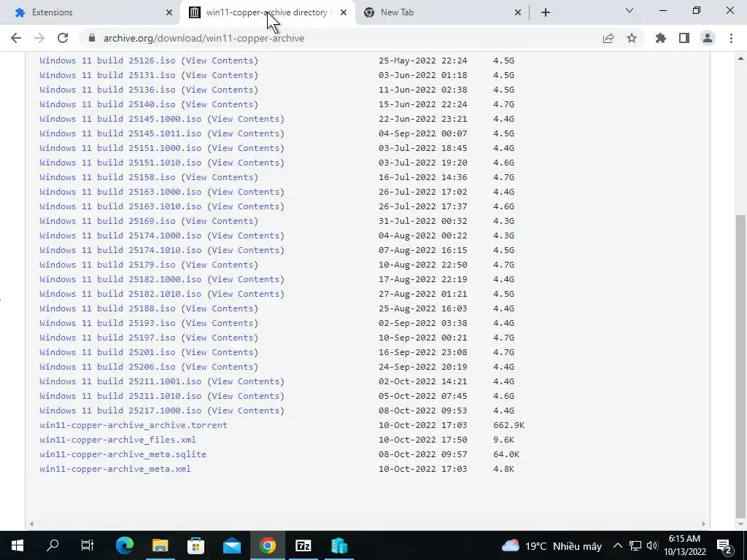This screenshot has height=560, width=747.
Task: Download Windows 11 build 25169.iso
Action: [108, 221]
